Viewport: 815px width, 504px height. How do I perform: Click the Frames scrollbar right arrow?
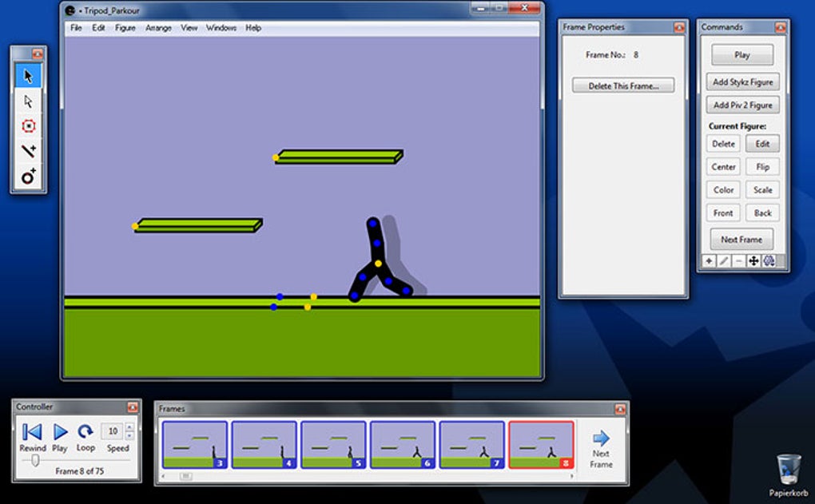tap(572, 476)
